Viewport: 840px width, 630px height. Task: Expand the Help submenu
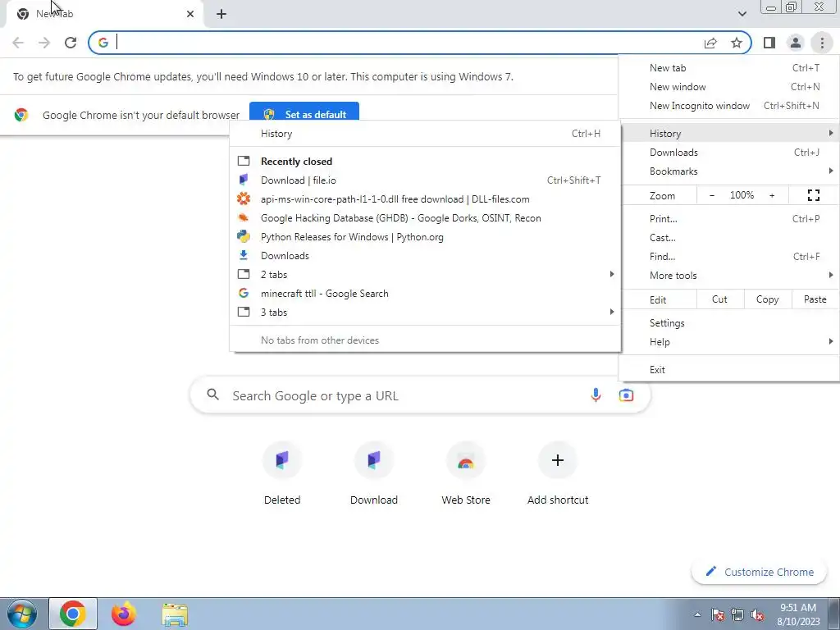click(x=728, y=342)
